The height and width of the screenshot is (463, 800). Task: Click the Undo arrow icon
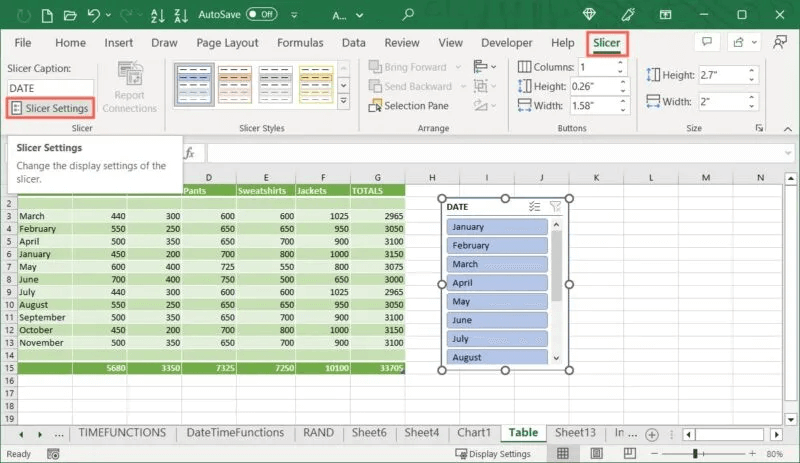click(x=94, y=15)
